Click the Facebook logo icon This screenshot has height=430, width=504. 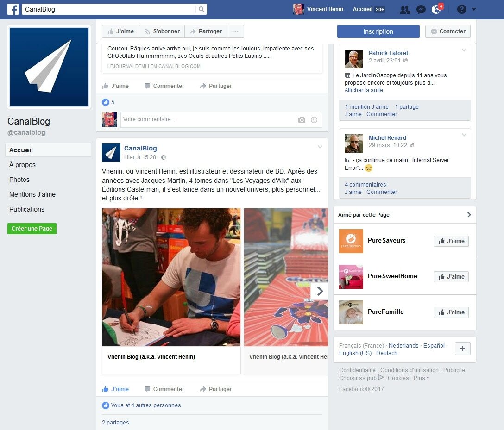pyautogui.click(x=13, y=9)
